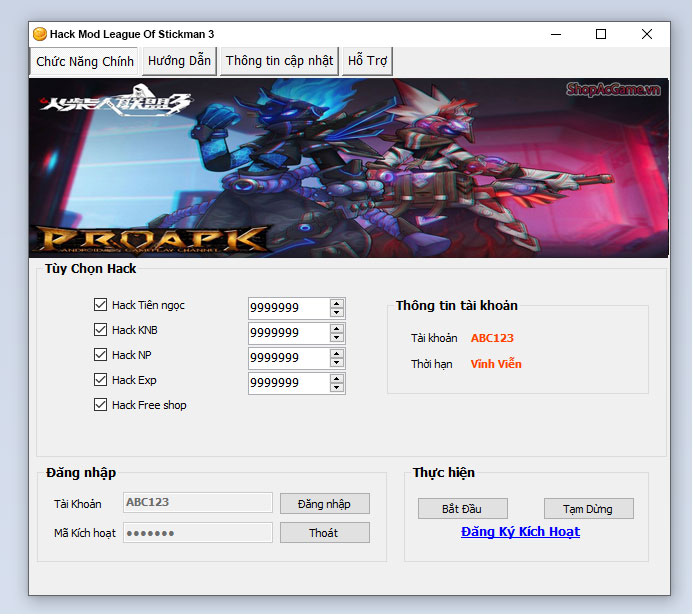
Task: Increase the Hack Exp value with up arrow
Action: pyautogui.click(x=337, y=379)
